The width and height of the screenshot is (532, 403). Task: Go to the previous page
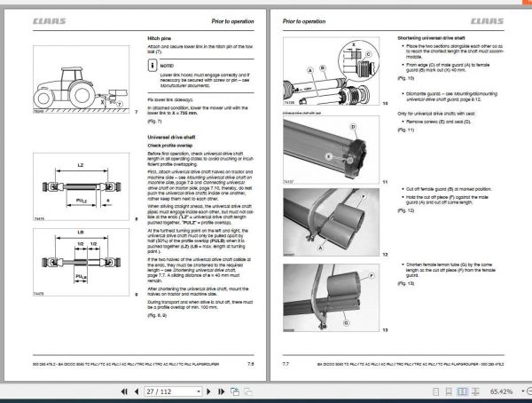[x=137, y=391]
